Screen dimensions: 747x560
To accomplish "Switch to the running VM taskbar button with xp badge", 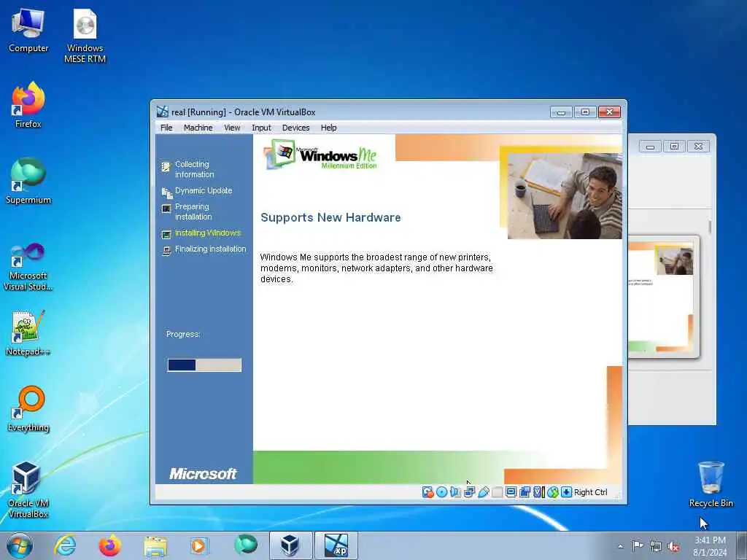I will click(x=336, y=545).
